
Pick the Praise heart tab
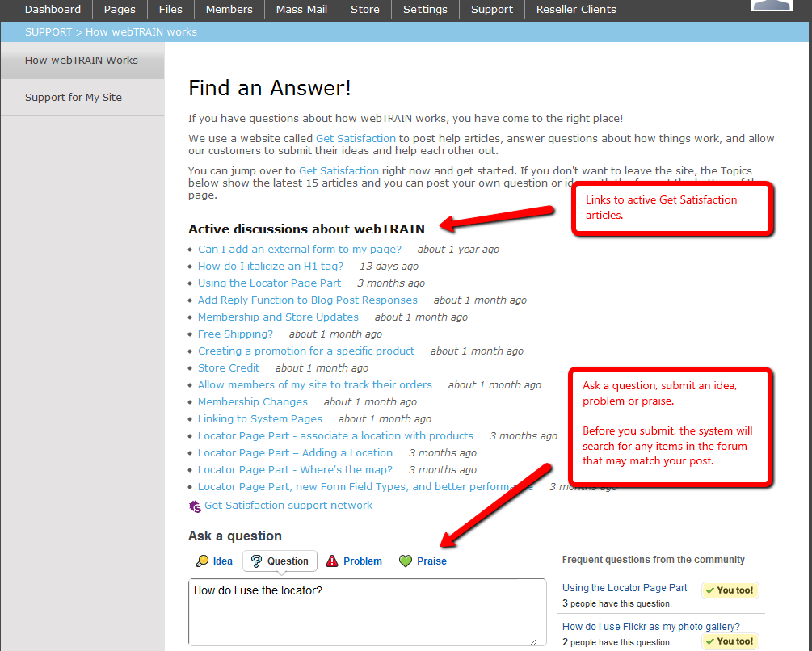[423, 561]
